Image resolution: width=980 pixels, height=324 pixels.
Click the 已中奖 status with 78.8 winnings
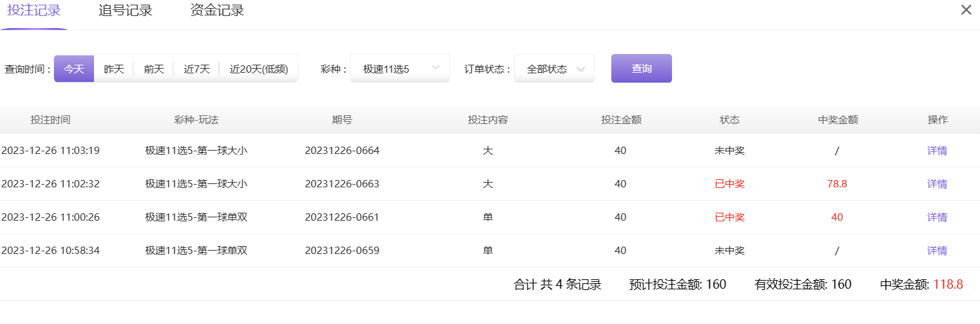[729, 184]
